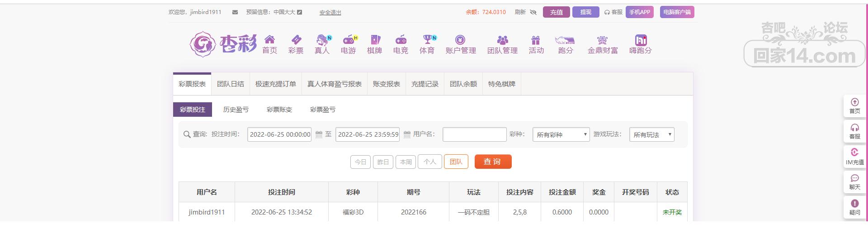Open the 体育 trophy icon
Screen dimensions: 868x248
point(428,40)
